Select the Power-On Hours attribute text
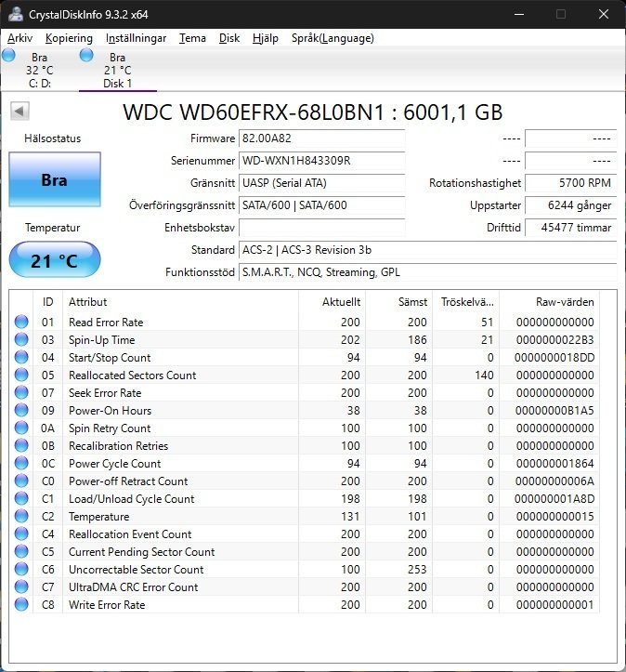626x672 pixels. coord(110,411)
